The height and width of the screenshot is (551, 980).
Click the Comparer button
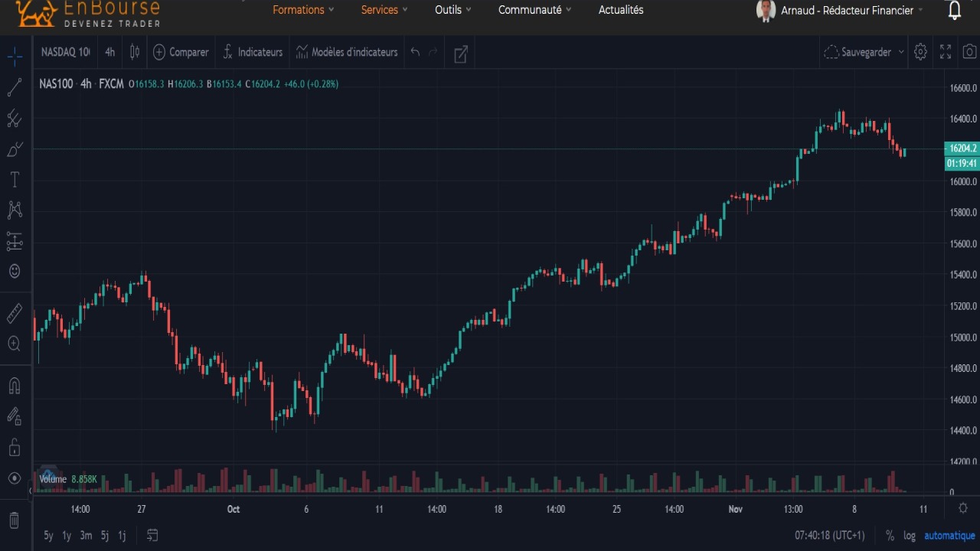(181, 52)
